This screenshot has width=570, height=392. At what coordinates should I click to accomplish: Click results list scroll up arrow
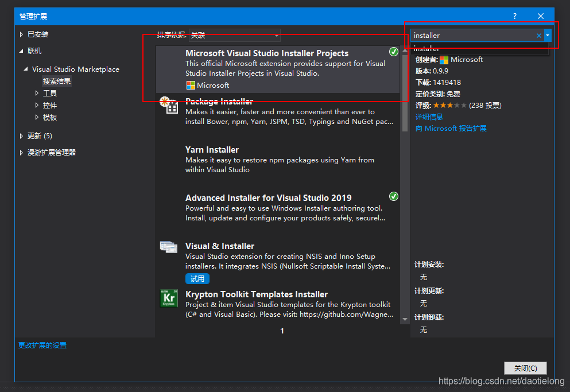tap(405, 50)
